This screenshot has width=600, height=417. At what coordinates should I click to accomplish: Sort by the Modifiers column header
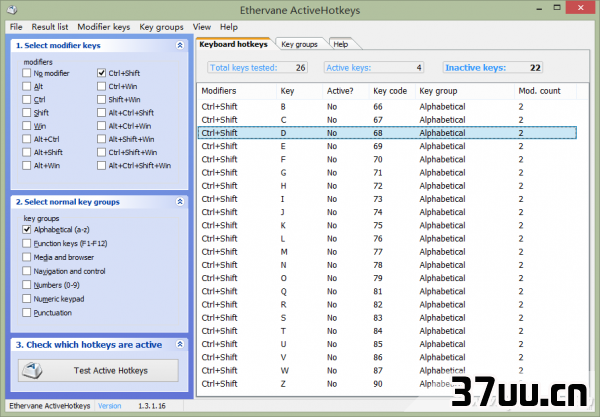click(237, 91)
